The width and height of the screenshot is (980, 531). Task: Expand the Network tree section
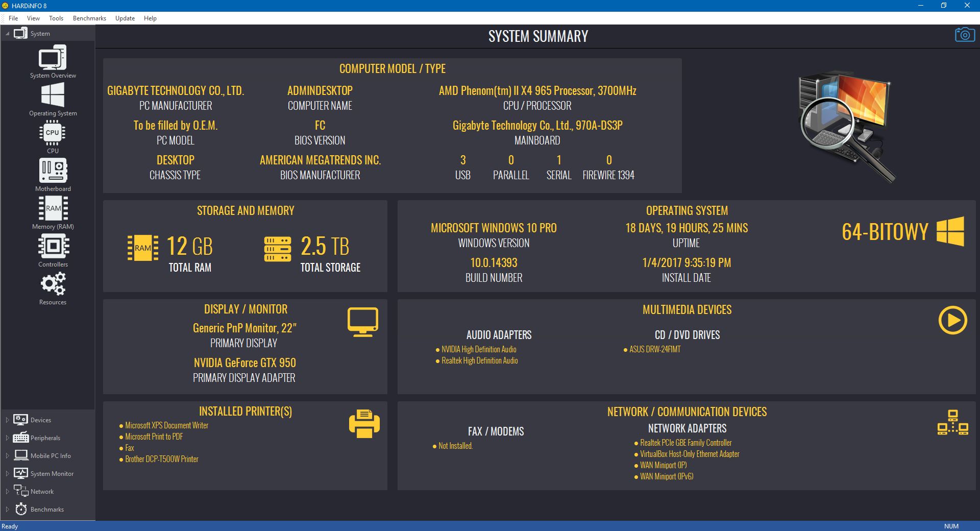click(x=7, y=491)
